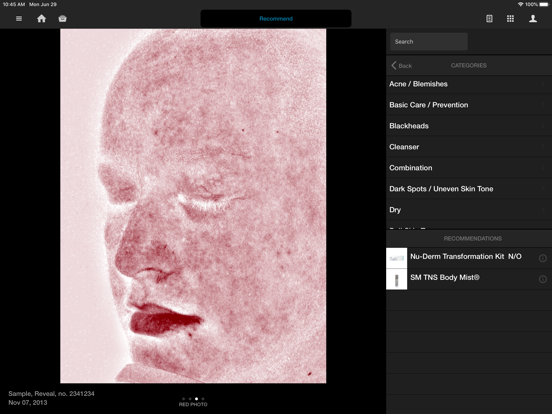Select Nu-Derm Transformation Kit thumbnail
Screen dimensions: 552x414
coord(397,258)
